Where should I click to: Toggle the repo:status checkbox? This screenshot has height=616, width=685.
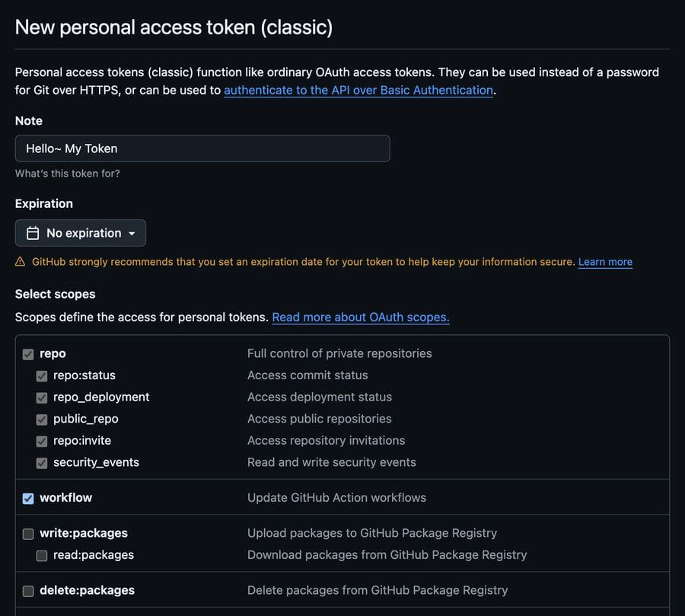click(x=42, y=376)
